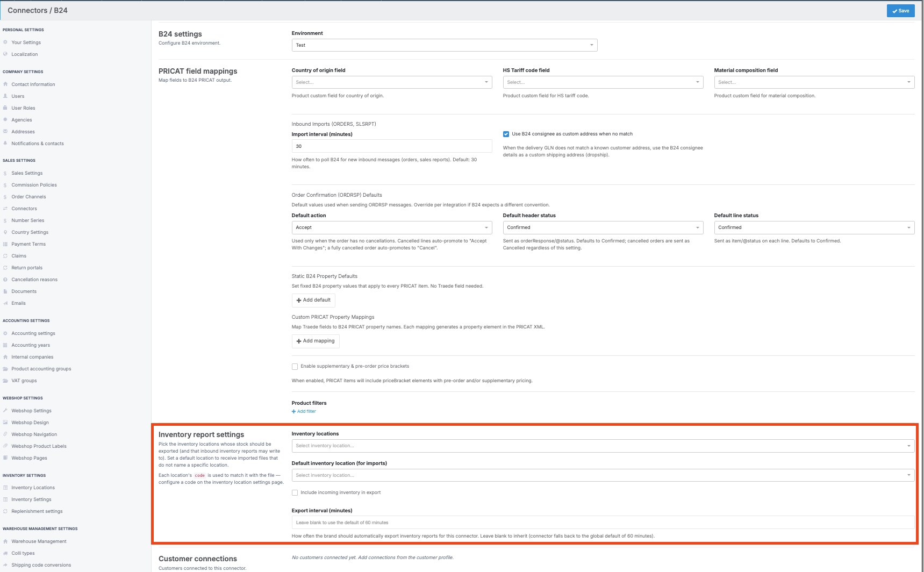Check Include incoming inventory in export
The image size is (924, 572).
click(x=295, y=493)
